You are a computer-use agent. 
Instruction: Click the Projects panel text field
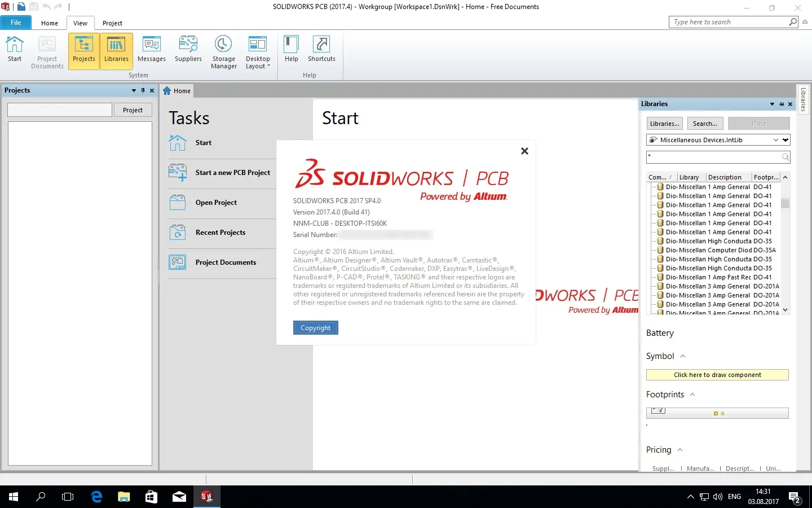coord(60,110)
